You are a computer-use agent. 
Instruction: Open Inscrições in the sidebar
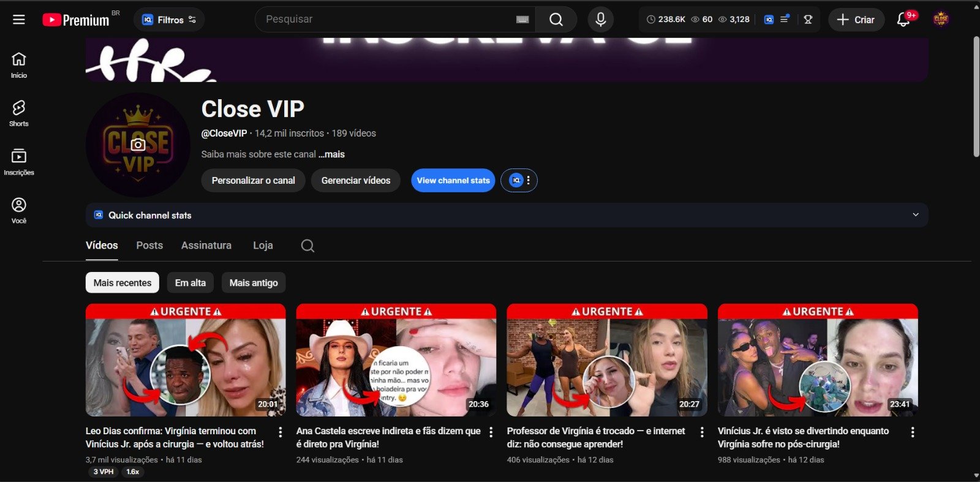coord(19,162)
